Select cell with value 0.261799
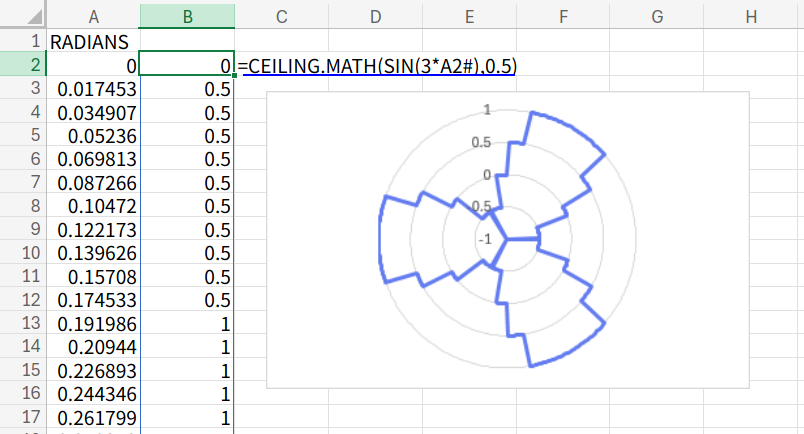Viewport: 804px width, 434px height. [x=94, y=417]
